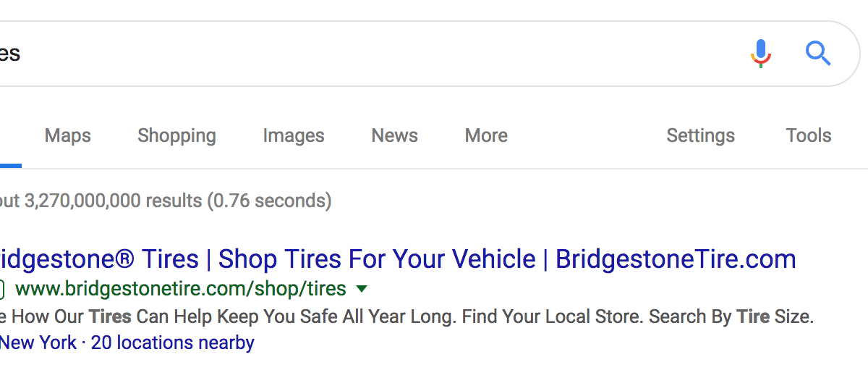This screenshot has width=868, height=378.
Task: Open the Bridgestone Tires result title link
Action: click(x=398, y=259)
